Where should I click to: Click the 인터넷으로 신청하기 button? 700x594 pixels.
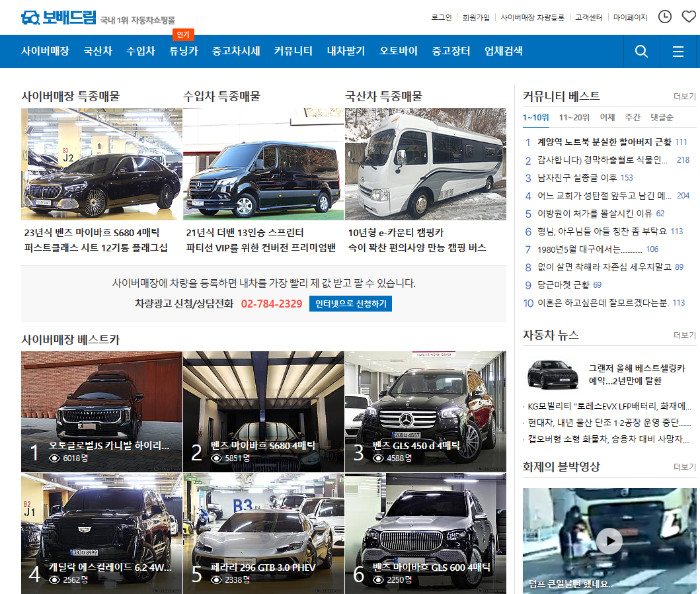click(350, 304)
